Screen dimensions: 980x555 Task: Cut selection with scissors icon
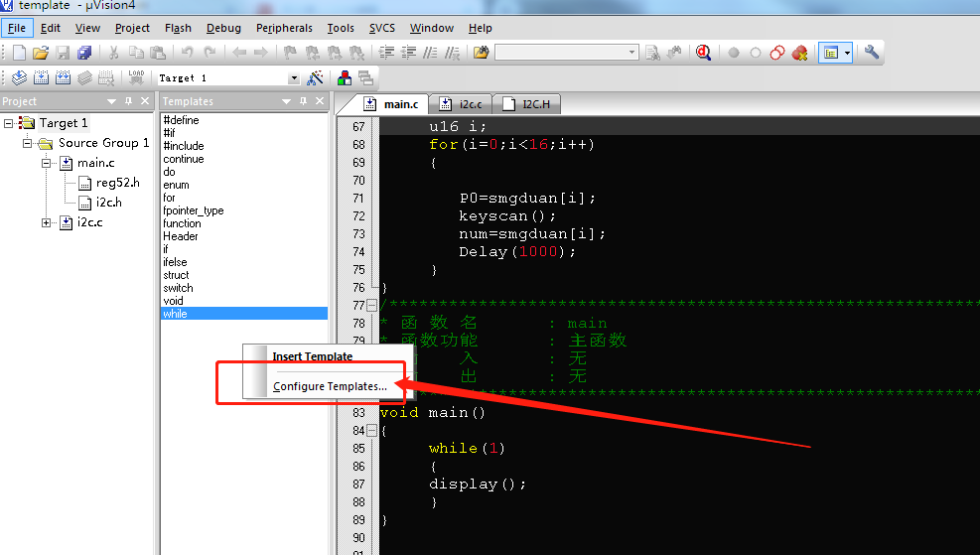[x=114, y=54]
